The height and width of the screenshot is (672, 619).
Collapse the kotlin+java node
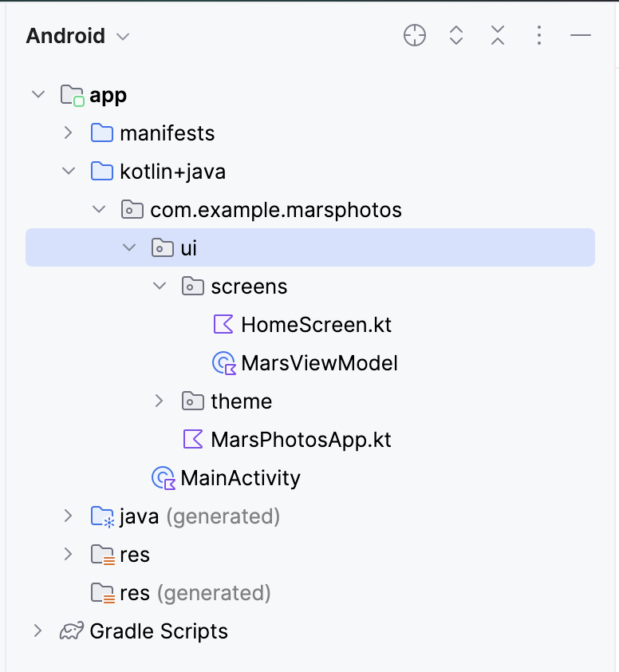(69, 171)
